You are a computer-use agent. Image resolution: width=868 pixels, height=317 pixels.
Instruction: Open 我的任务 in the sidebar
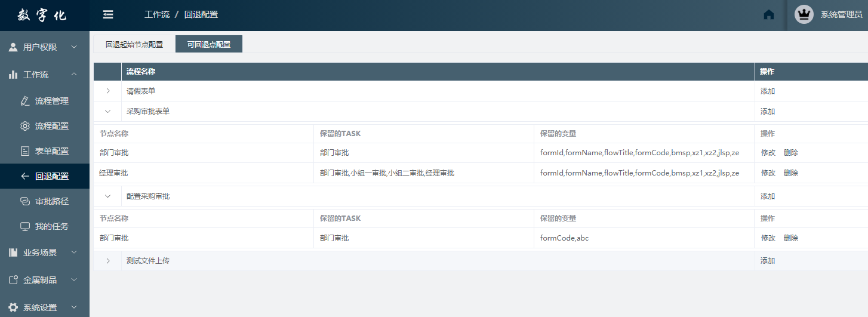(51, 226)
